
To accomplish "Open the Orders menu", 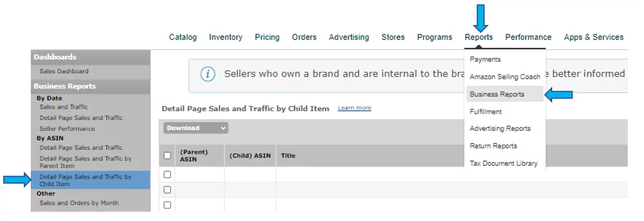I will coord(305,37).
